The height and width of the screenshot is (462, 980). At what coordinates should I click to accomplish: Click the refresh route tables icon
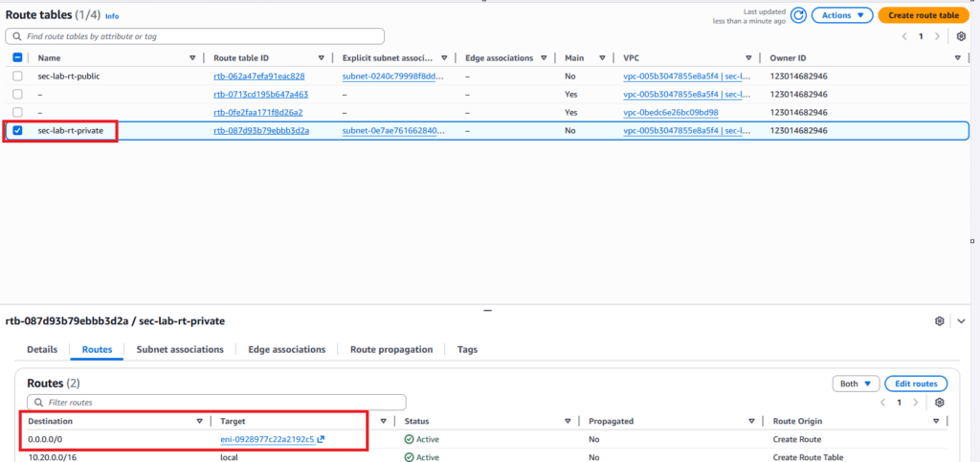point(798,15)
